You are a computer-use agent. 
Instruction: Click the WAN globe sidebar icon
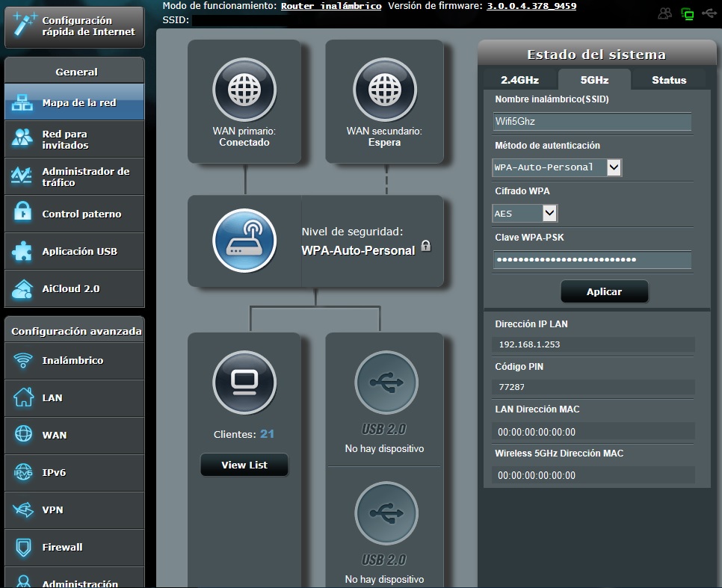pos(23,434)
